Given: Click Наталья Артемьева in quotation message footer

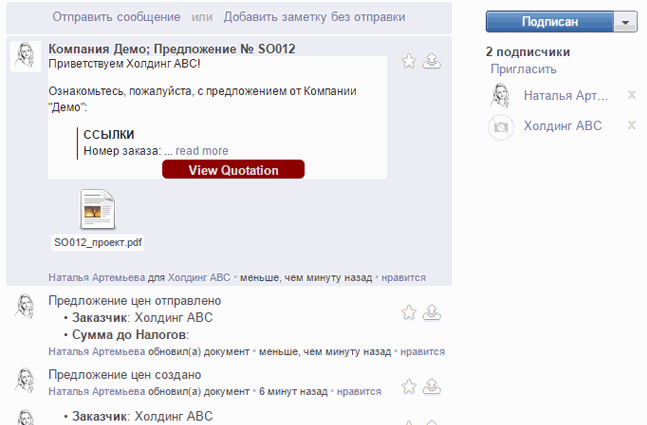Looking at the screenshot, I should [97, 277].
